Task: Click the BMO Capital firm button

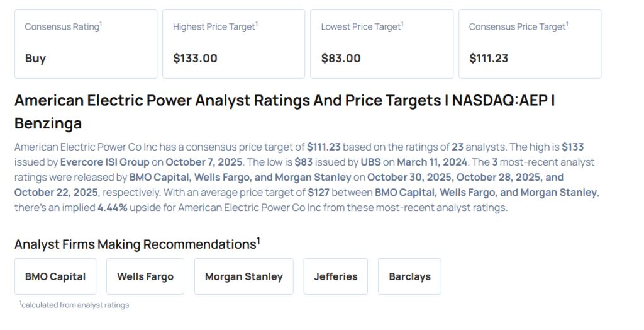Action: click(x=55, y=276)
